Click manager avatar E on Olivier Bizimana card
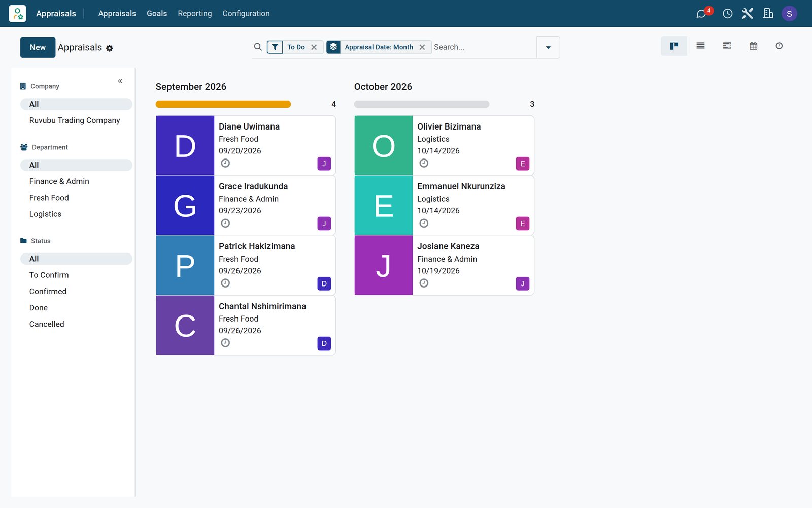812x508 pixels. [x=523, y=164]
